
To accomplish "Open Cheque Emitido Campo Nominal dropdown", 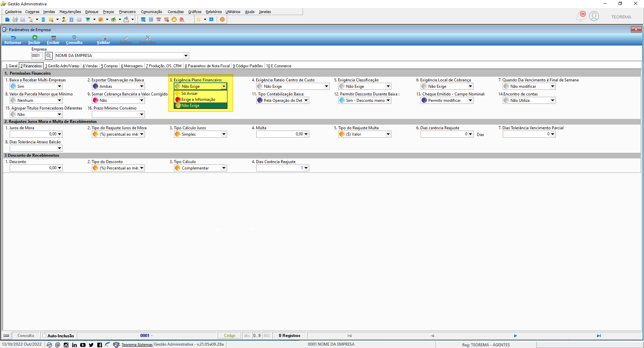I will [470, 100].
